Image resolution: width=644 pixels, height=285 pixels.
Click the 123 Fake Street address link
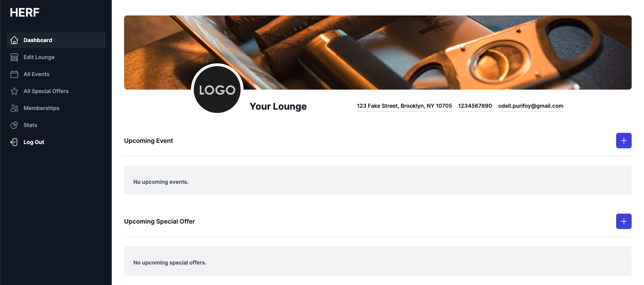point(404,106)
